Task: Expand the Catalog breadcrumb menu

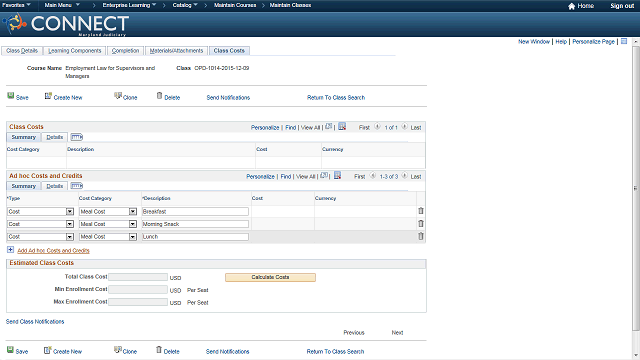Action: 185,5
